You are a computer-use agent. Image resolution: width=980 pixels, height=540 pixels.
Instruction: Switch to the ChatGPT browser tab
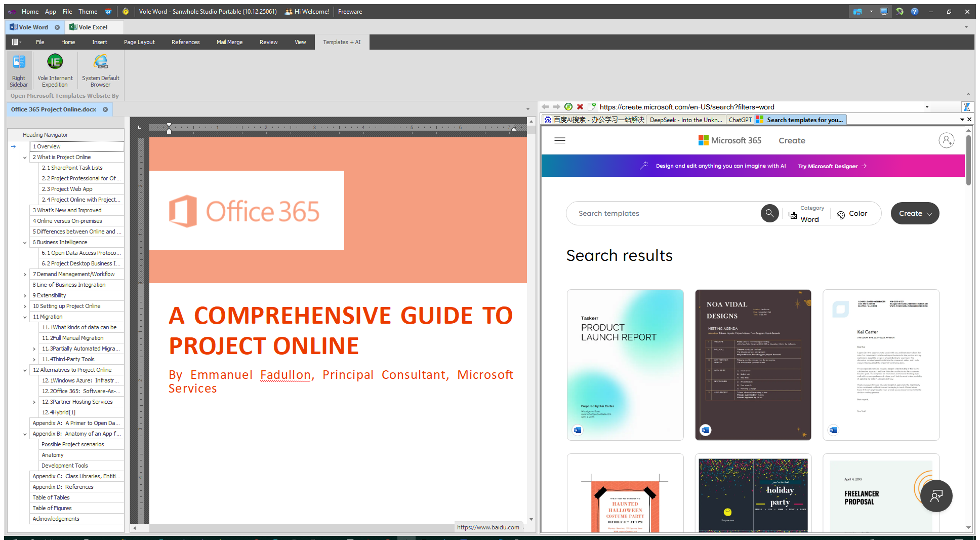tap(740, 120)
